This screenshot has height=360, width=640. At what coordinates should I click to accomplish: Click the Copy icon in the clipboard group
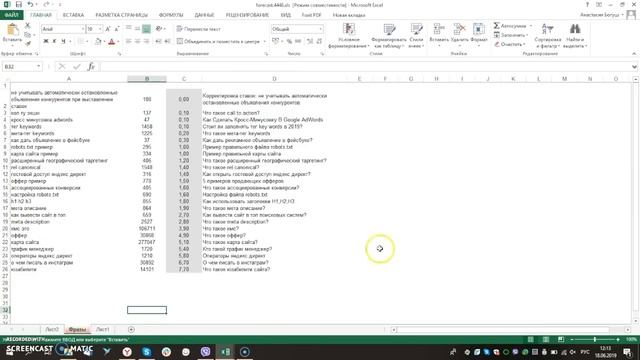point(28,35)
